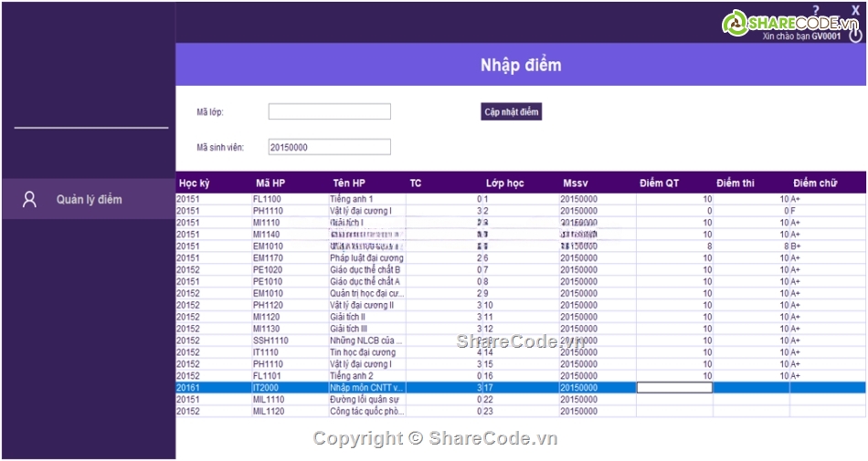Image resolution: width=868 pixels, height=461 pixels.
Task: Click the Xin chào bạn GV0001 greeting
Action: point(801,36)
